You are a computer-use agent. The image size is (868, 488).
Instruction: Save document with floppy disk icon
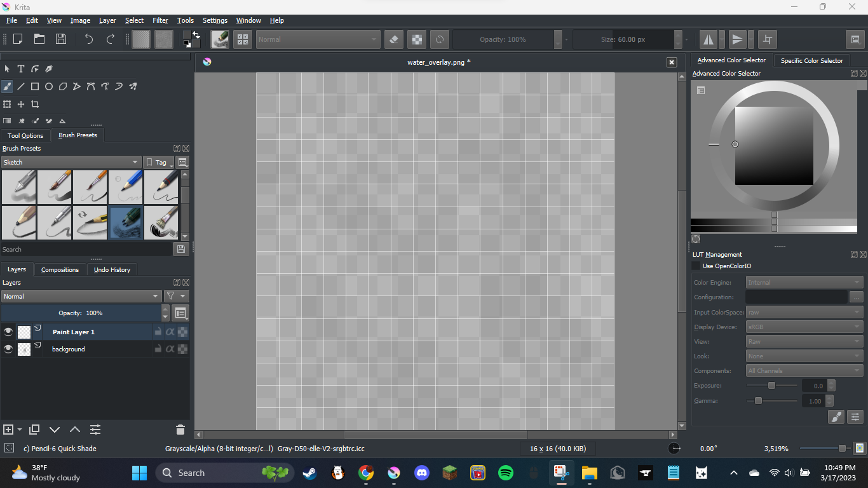[61, 39]
